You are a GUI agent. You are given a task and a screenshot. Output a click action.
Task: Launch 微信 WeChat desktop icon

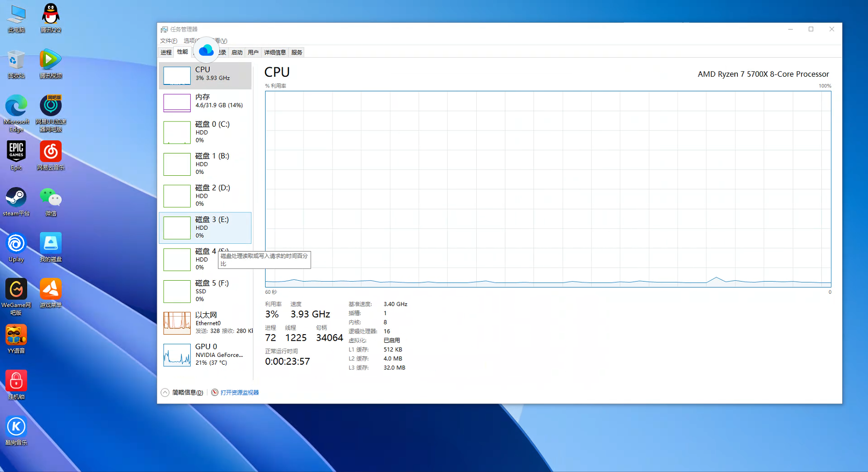[x=50, y=202]
